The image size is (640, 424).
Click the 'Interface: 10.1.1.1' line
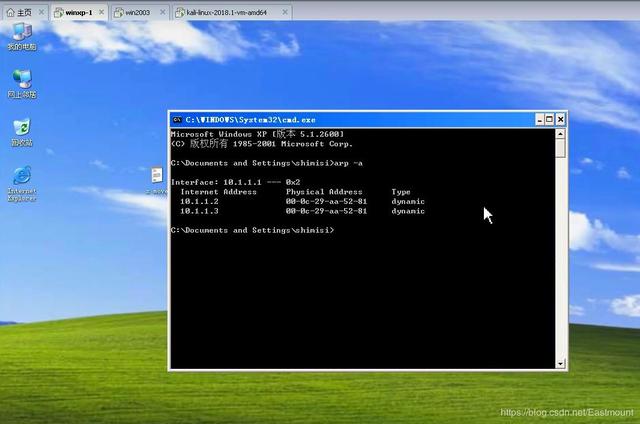[x=236, y=182]
